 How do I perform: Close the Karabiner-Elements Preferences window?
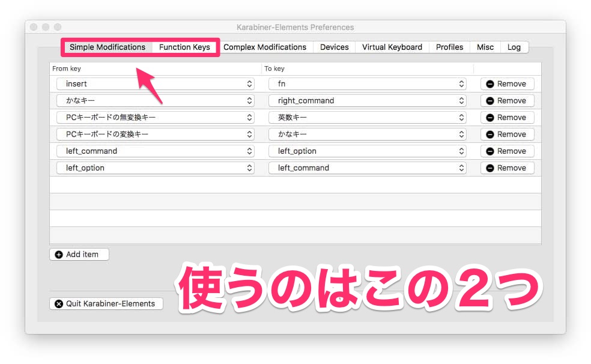(x=34, y=27)
